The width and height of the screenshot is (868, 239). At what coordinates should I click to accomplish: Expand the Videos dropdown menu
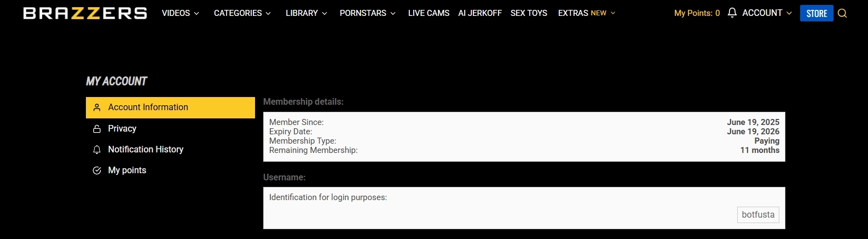pos(180,13)
